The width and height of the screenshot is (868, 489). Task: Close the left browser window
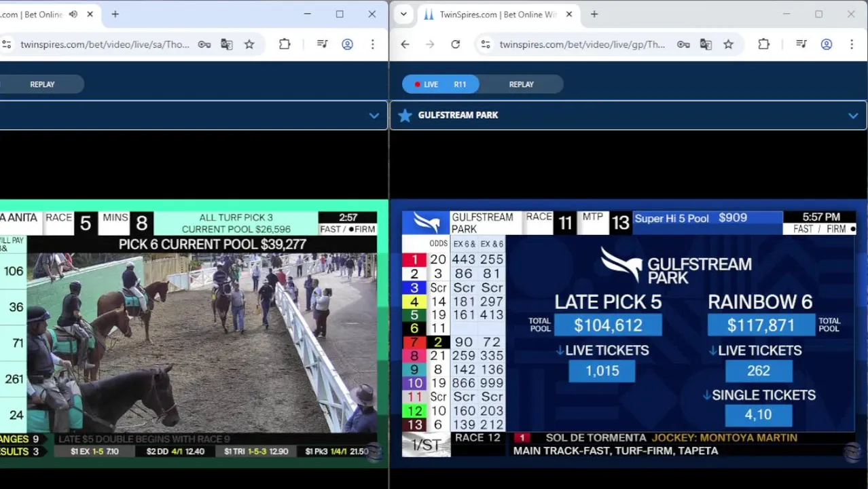click(x=372, y=14)
